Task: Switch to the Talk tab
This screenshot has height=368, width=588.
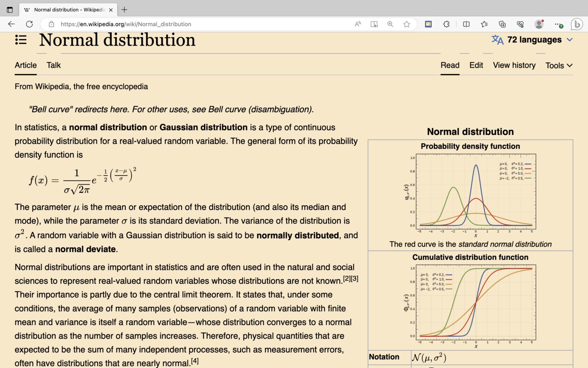Action: point(54,65)
